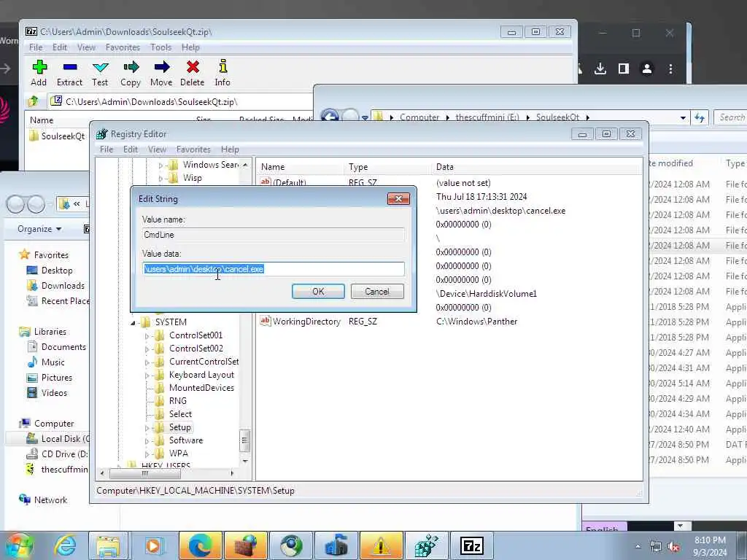
Task: Click the Value data text field
Action: (x=274, y=269)
